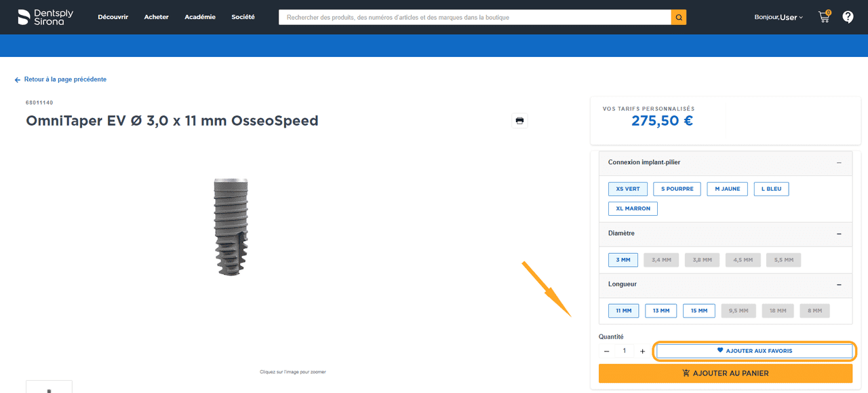Click the Dentsply Sirona logo
Viewport: 868px width, 393px height.
pos(45,17)
